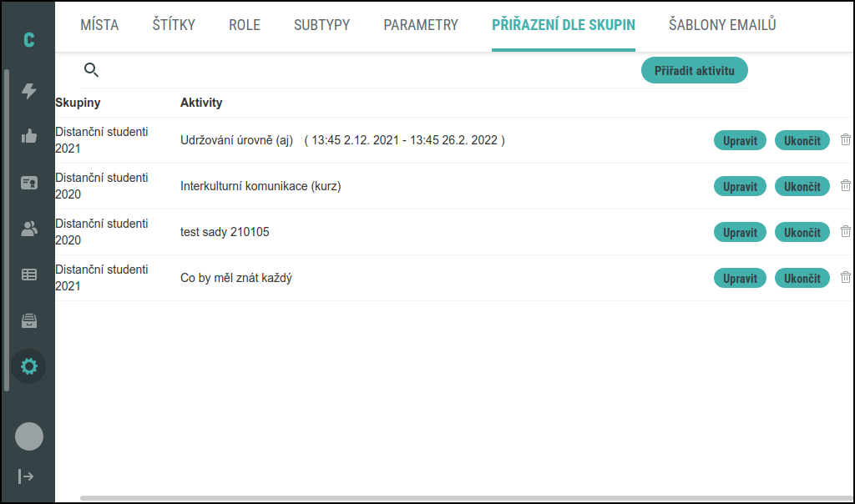Switch to the ŠABLONY EMAILŮ tab
855x504 pixels.
click(x=722, y=25)
